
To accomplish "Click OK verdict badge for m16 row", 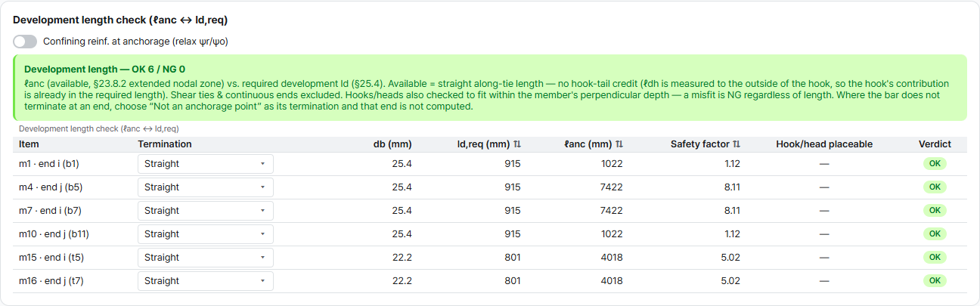I will pos(935,281).
